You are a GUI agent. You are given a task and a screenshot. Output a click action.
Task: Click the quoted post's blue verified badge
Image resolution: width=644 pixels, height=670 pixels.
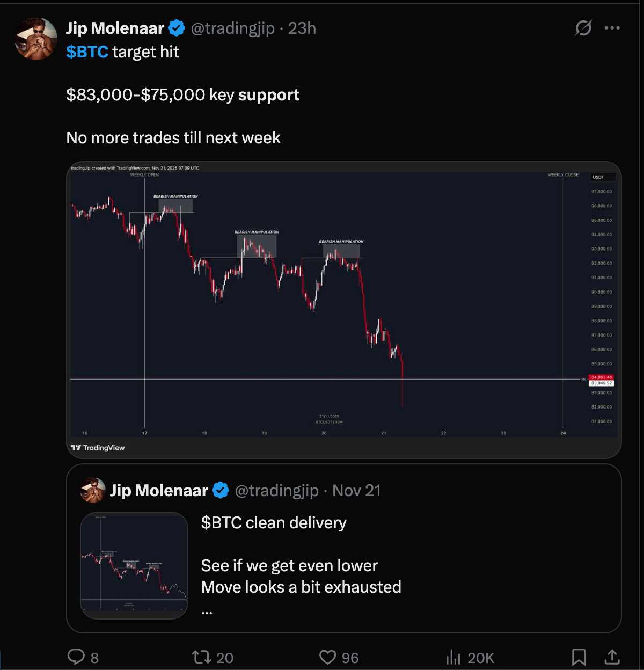[x=221, y=490]
